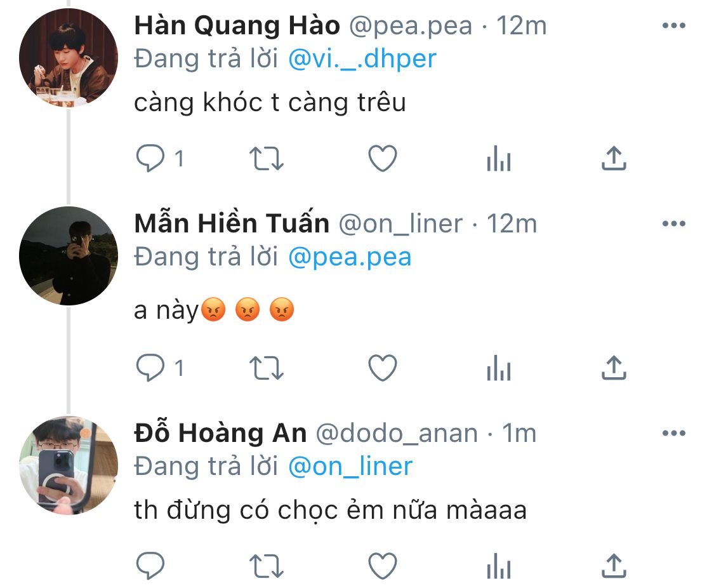The image size is (714, 588).
Task: Share Mẫn Hiền Tuấn's tweet
Action: pyautogui.click(x=613, y=368)
